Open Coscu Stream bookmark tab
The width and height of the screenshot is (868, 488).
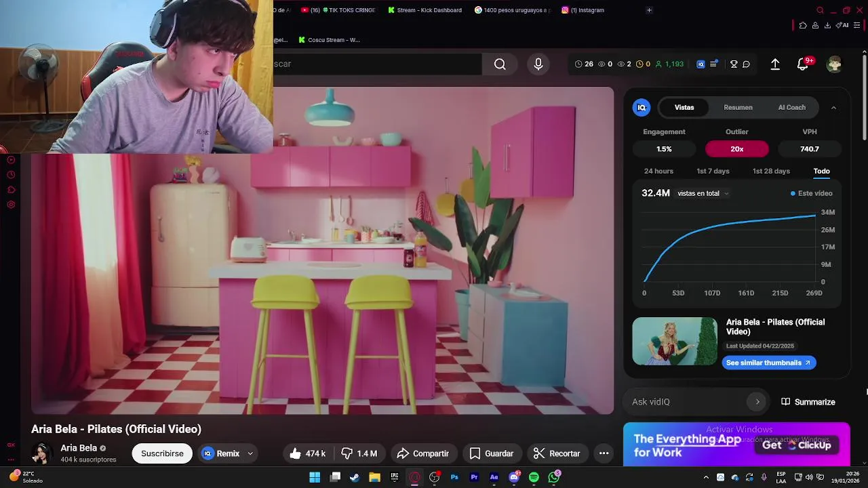[330, 40]
